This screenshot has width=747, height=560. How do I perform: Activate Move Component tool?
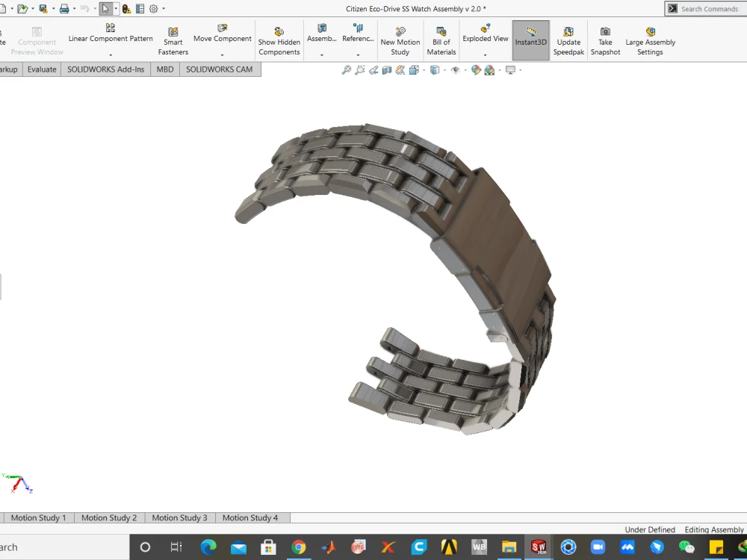pos(222,34)
